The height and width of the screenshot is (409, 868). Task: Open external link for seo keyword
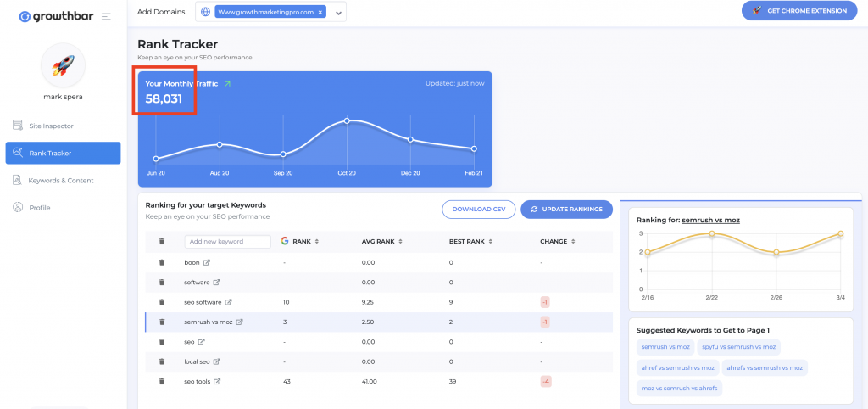(202, 342)
